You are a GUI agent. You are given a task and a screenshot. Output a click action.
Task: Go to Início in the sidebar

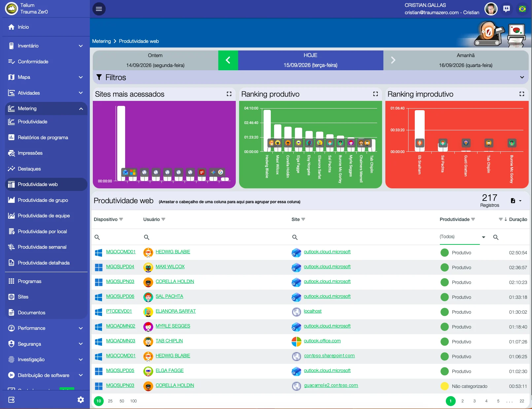[23, 27]
